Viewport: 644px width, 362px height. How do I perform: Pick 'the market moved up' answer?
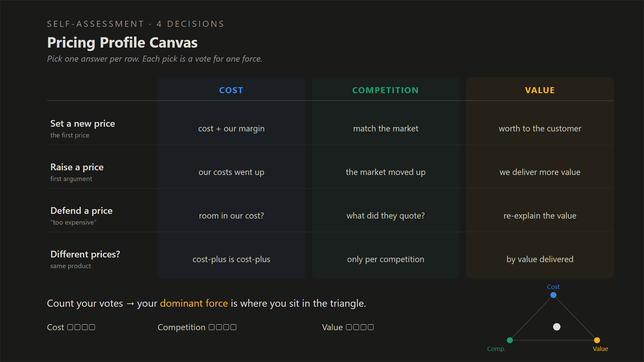pyautogui.click(x=386, y=172)
